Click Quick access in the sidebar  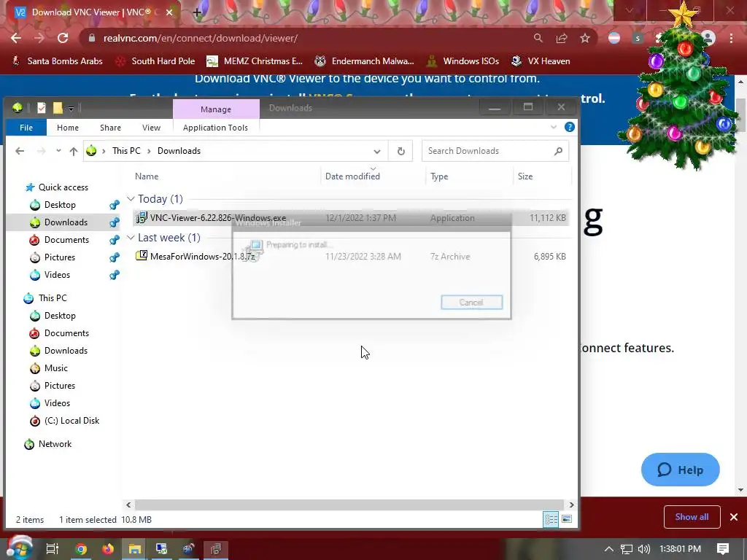pyautogui.click(x=63, y=187)
